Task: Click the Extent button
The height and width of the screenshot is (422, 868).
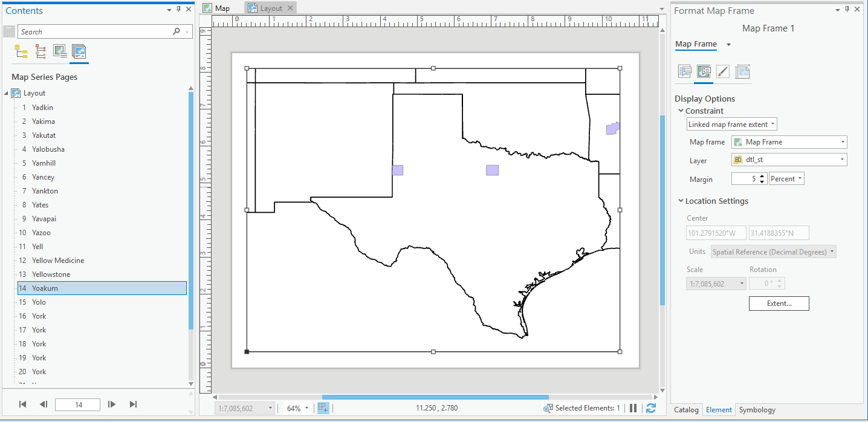Action: pos(779,304)
